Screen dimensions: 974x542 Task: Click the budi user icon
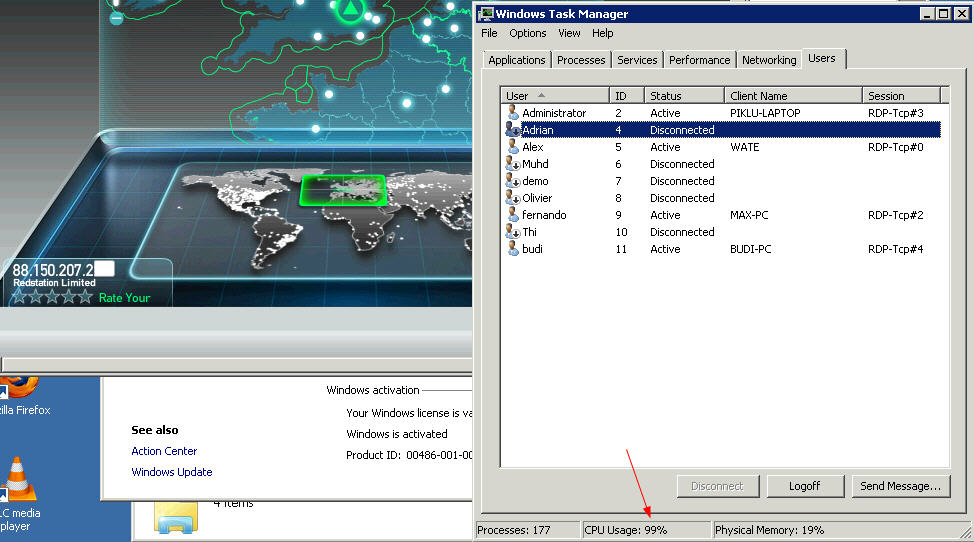(x=512, y=248)
